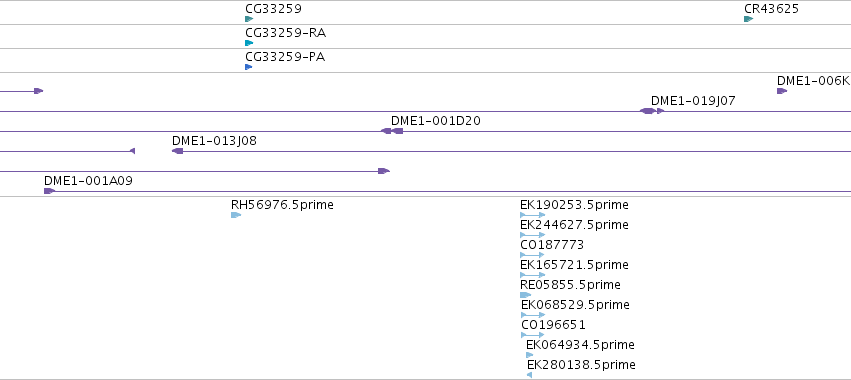Select the CO187773 EST arrow
Screen dimensions: 851x380
(x=532, y=255)
